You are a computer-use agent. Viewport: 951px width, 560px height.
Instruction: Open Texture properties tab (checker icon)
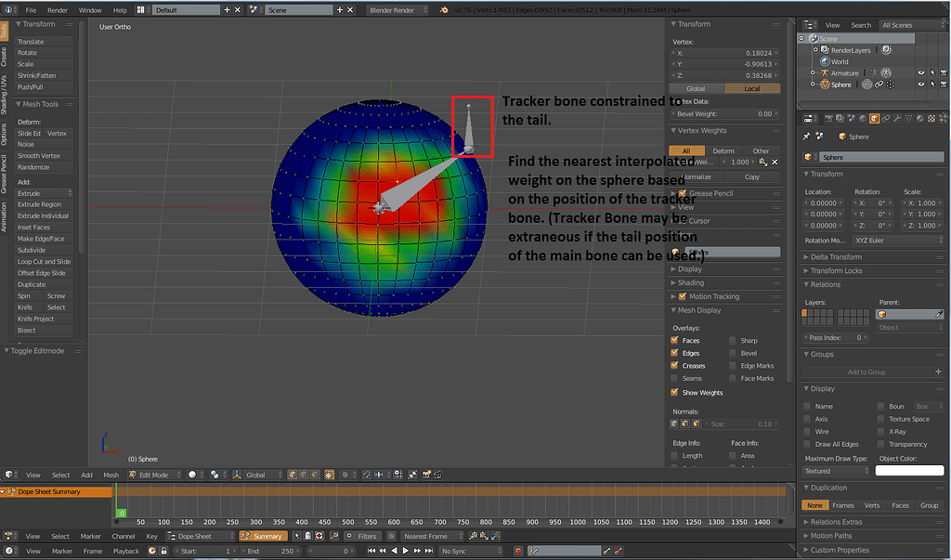pos(931,118)
